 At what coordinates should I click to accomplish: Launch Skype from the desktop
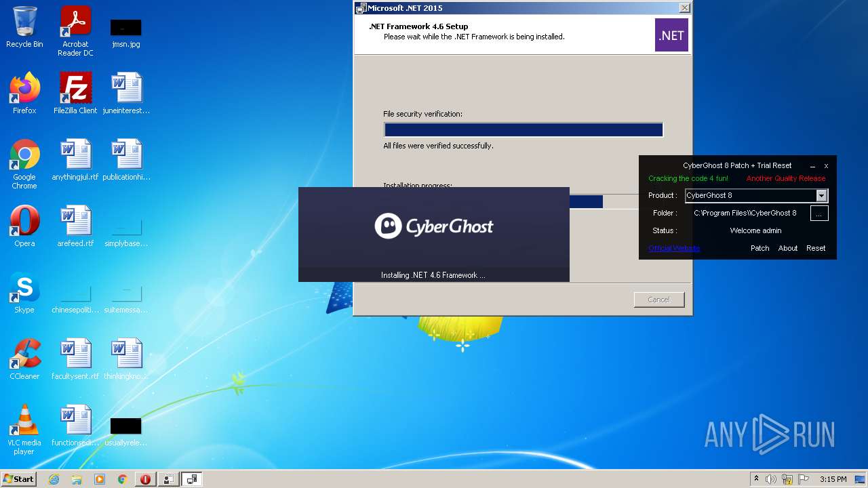click(24, 293)
